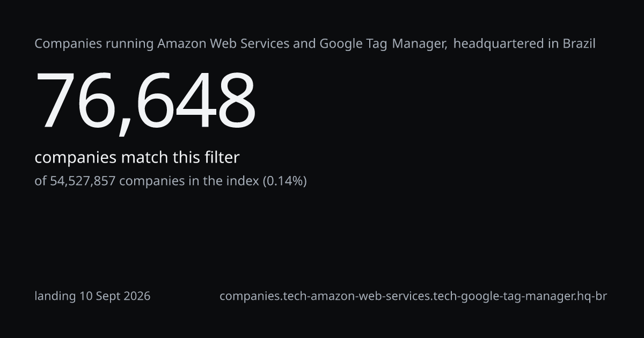Image resolution: width=644 pixels, height=338 pixels.
Task: Click the words Amazon Web Services in heading
Action: tap(223, 44)
